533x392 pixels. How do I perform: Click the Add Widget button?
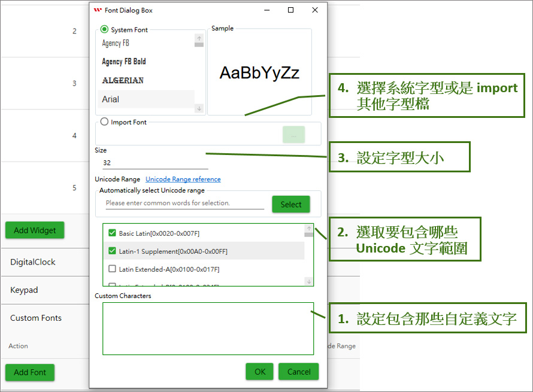pos(35,230)
